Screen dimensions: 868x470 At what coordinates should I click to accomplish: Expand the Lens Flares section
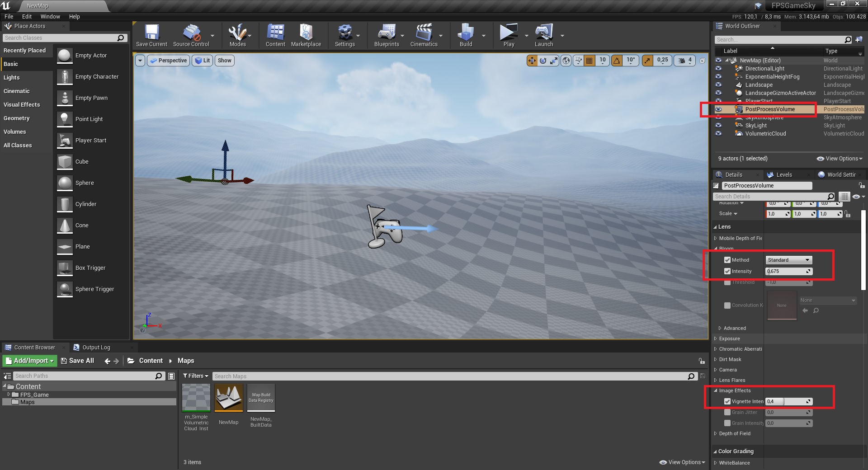pos(732,380)
